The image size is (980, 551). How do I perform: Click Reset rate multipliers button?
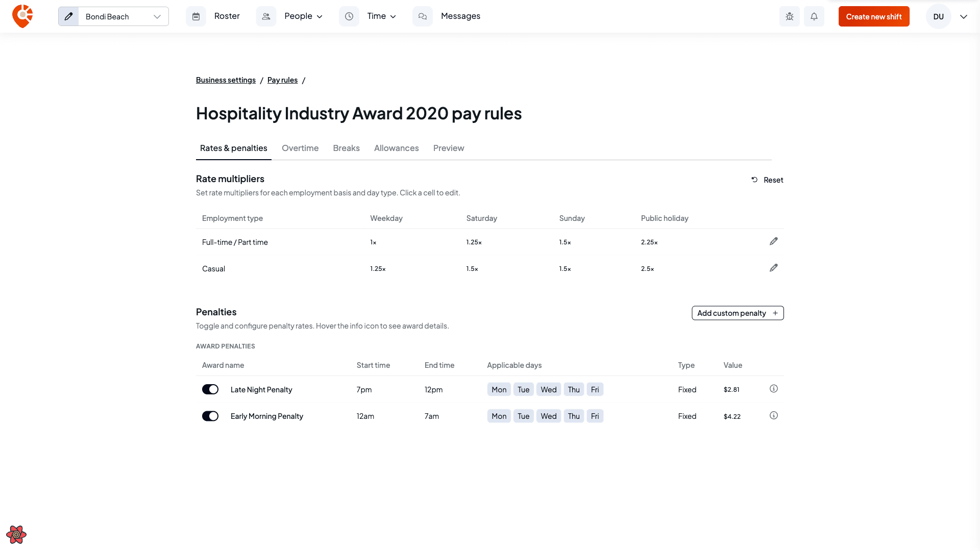coord(767,180)
